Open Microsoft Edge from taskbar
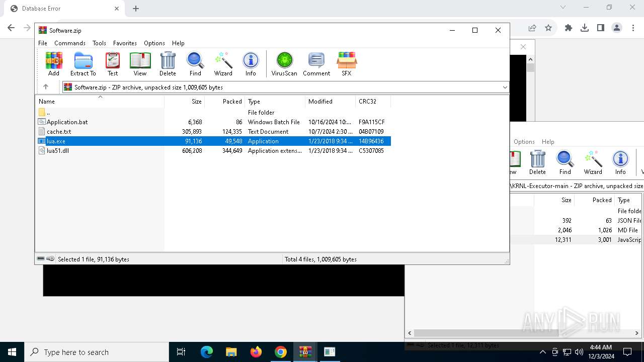The width and height of the screenshot is (644, 362). 207,352
